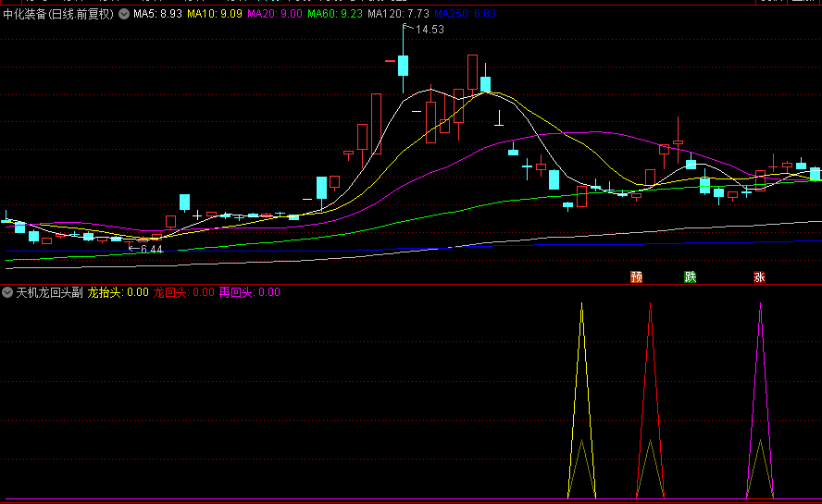Screen dimensions: 822x504
Task: Expand the 天机龙回头副 indicator panel menu
Action: [7, 292]
